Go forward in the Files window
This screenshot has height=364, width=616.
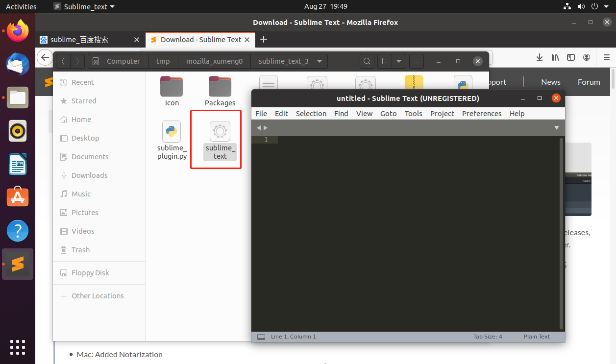(x=77, y=61)
